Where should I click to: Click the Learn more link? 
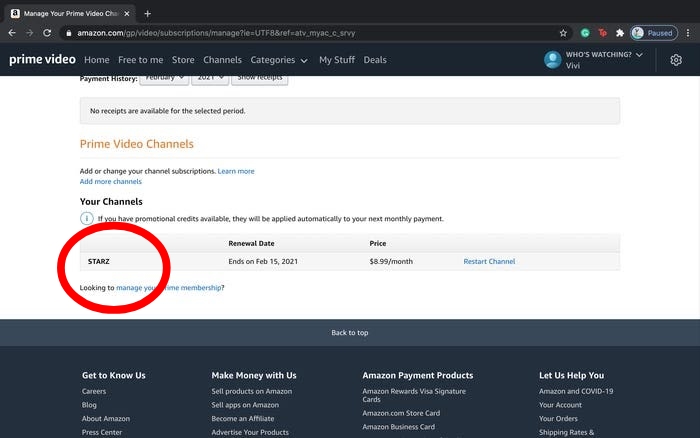pos(236,171)
